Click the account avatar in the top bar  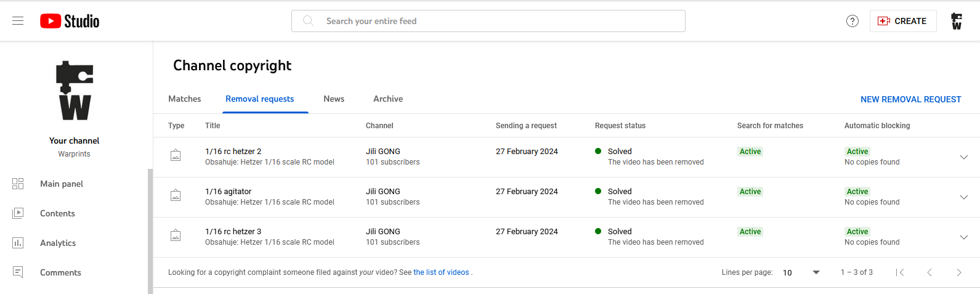coord(956,21)
